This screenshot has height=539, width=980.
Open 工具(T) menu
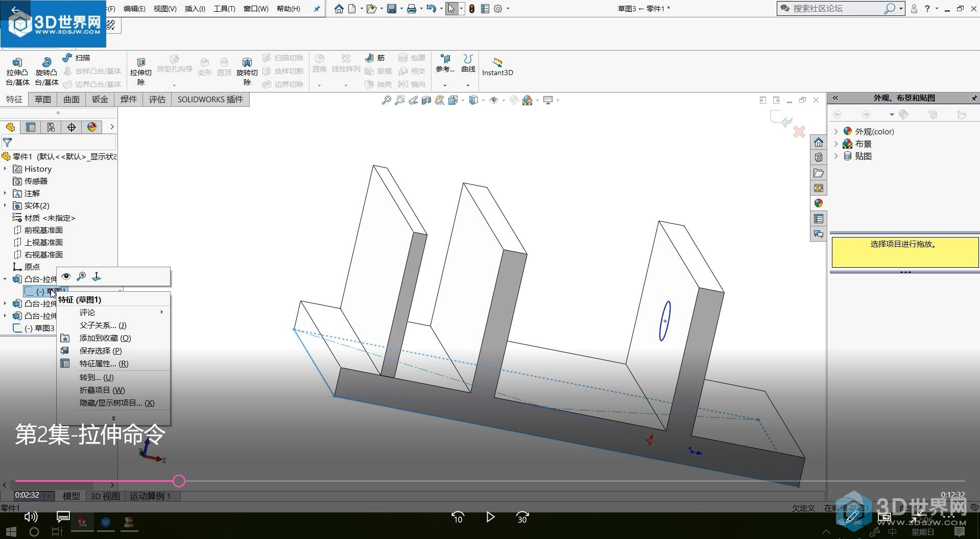click(224, 9)
